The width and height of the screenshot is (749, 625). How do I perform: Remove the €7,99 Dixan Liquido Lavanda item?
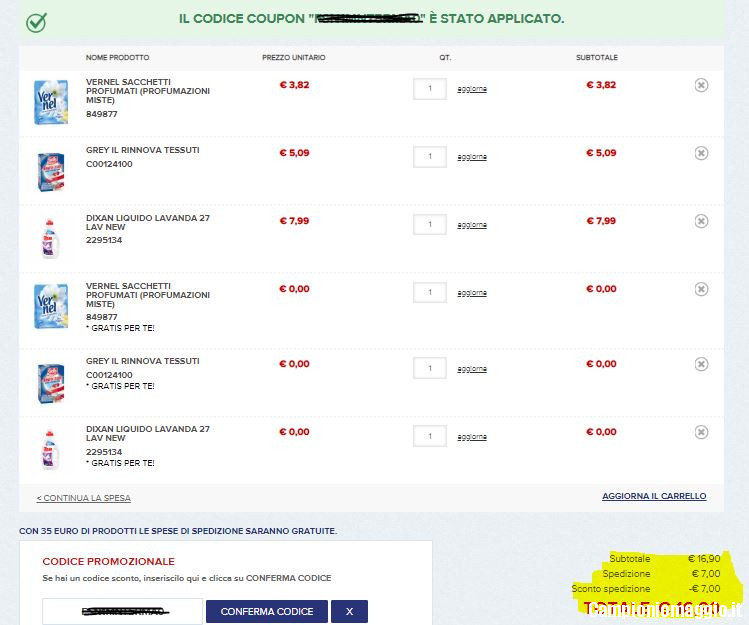tap(701, 221)
